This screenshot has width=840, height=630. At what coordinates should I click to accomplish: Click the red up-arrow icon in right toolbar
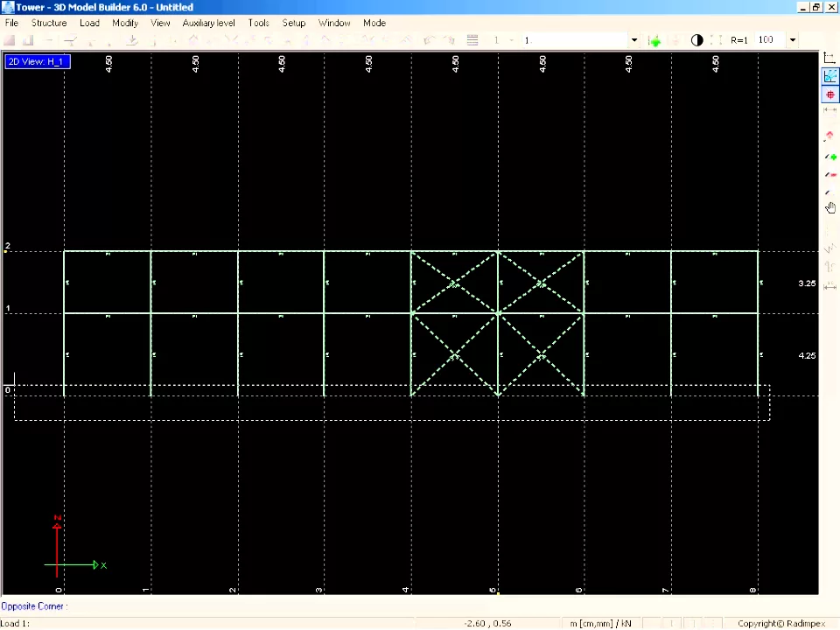coord(829,136)
